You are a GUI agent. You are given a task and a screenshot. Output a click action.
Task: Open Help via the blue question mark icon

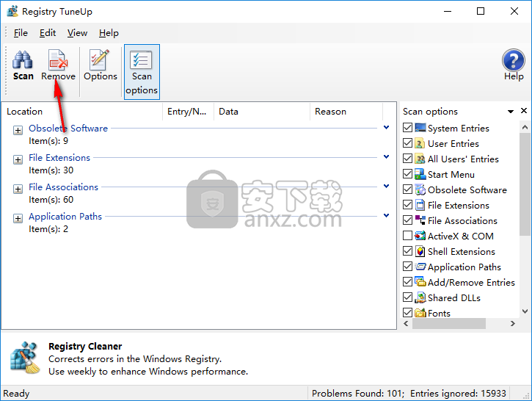514,60
